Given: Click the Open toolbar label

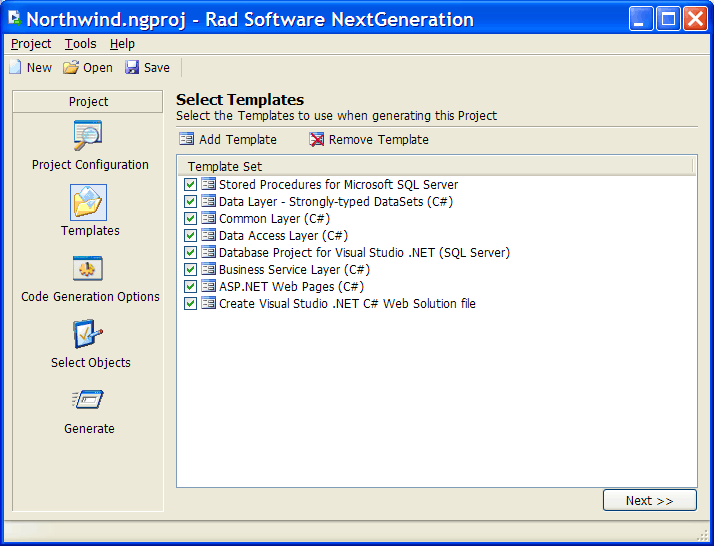Looking at the screenshot, I should pos(97,67).
